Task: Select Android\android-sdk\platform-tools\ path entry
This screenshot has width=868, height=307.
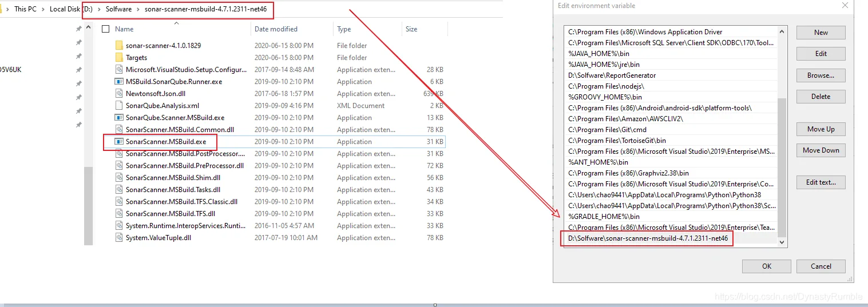Action: (x=670, y=108)
